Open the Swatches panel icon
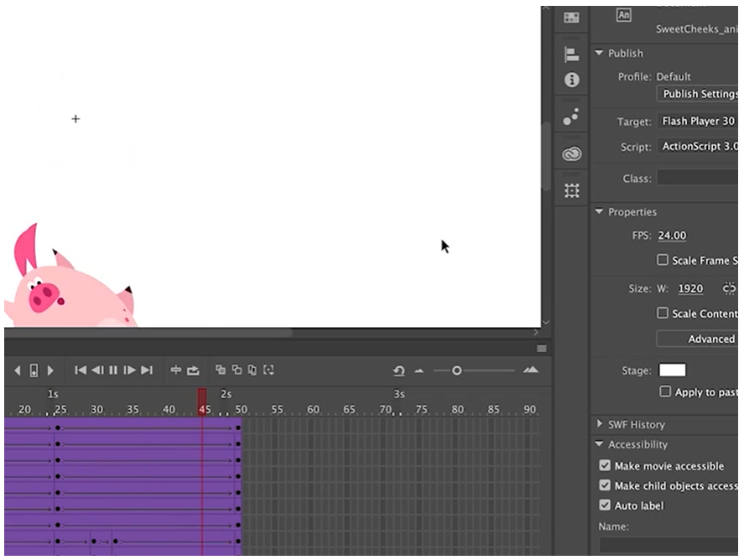Screen dimensions: 744x560 (571, 17)
